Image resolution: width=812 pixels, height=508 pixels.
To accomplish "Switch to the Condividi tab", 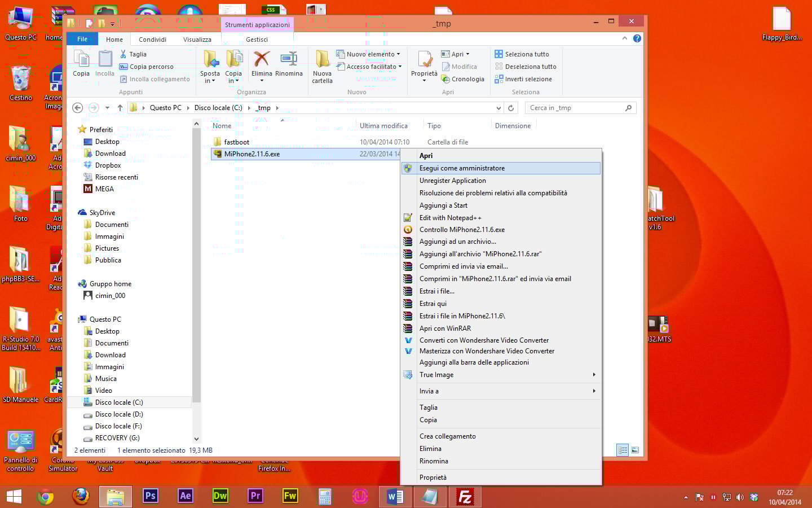I will [152, 39].
